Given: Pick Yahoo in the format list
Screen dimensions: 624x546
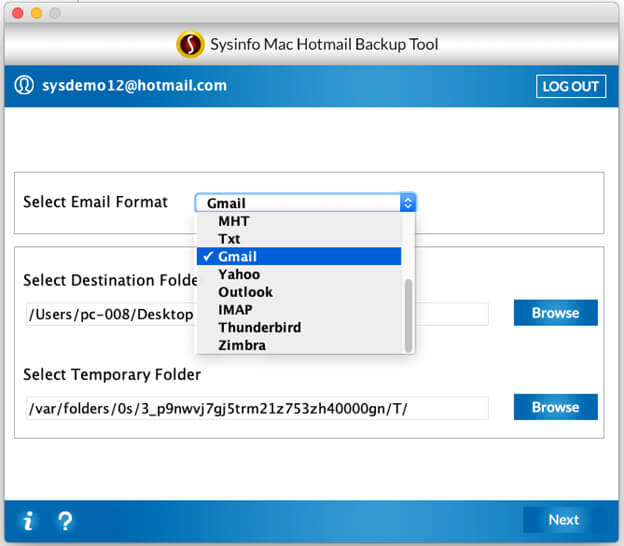Looking at the screenshot, I should [299, 274].
